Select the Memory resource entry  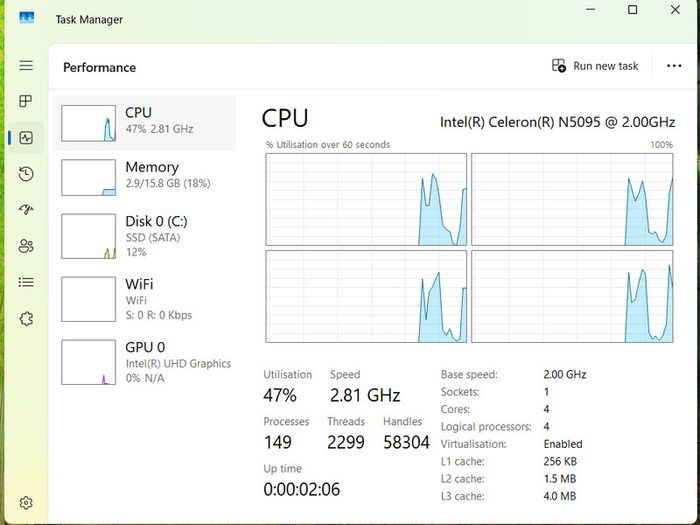click(144, 178)
